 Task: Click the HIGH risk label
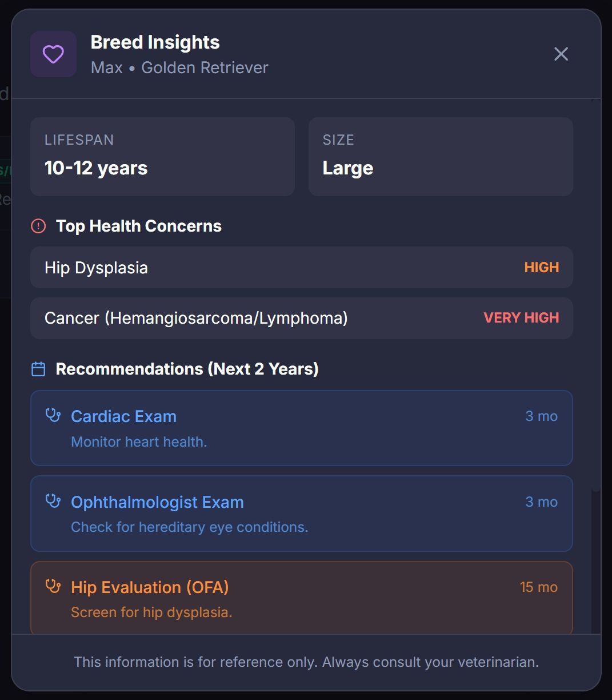click(x=541, y=268)
